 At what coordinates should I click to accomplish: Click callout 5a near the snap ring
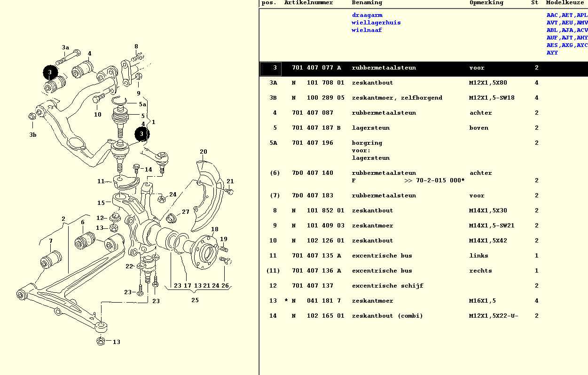142,104
